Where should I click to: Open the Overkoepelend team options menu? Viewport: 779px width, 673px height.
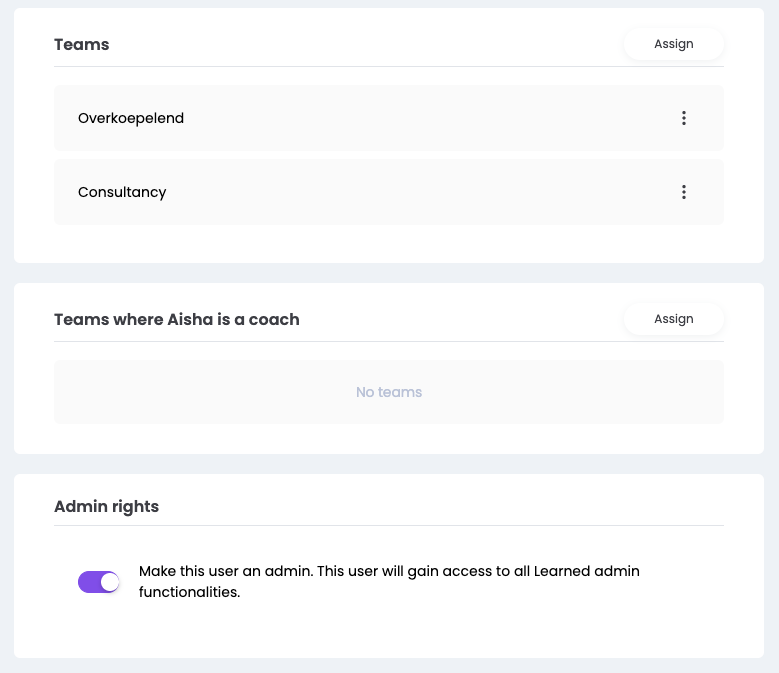[684, 118]
